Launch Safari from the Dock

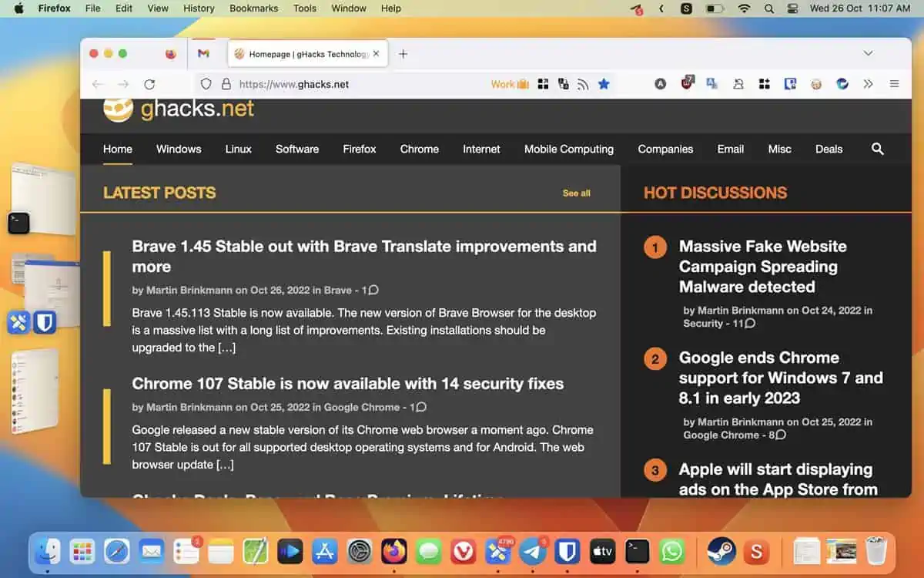pyautogui.click(x=116, y=551)
